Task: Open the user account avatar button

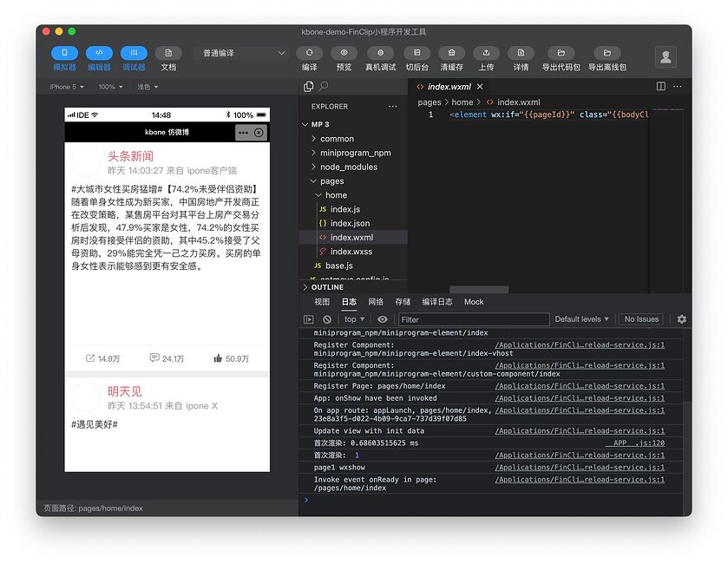Action: click(x=666, y=57)
